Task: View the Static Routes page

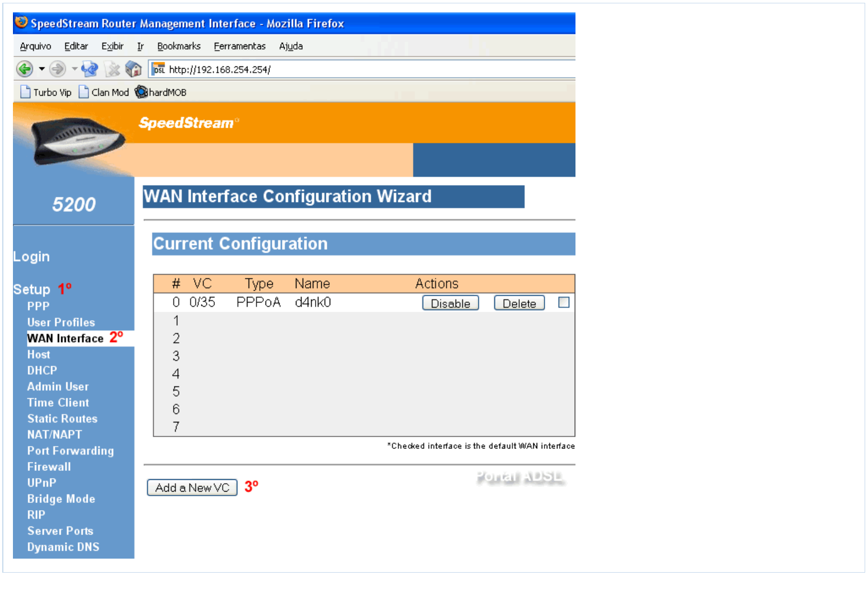Action: [x=62, y=419]
